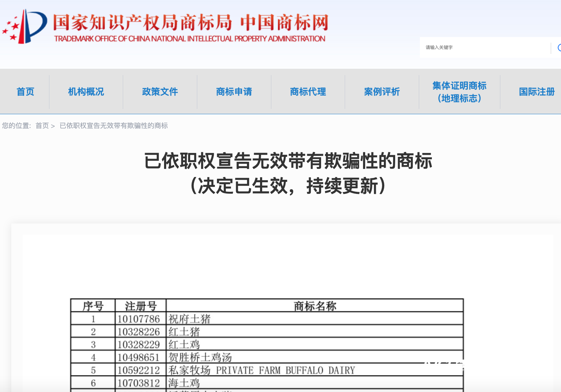The height and width of the screenshot is (392, 561).
Task: Click registration number 10498651
Action: pos(139,357)
